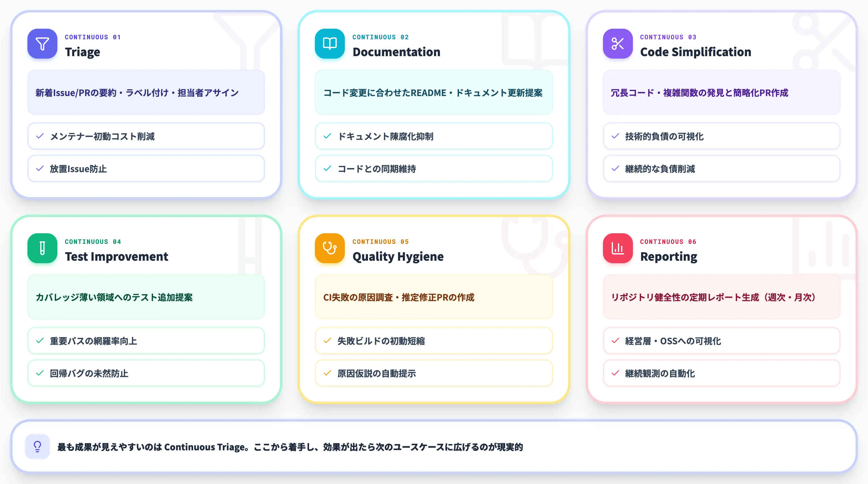This screenshot has width=868, height=484.
Task: Click the メンテナー初動コスト削減 text
Action: pos(102,136)
